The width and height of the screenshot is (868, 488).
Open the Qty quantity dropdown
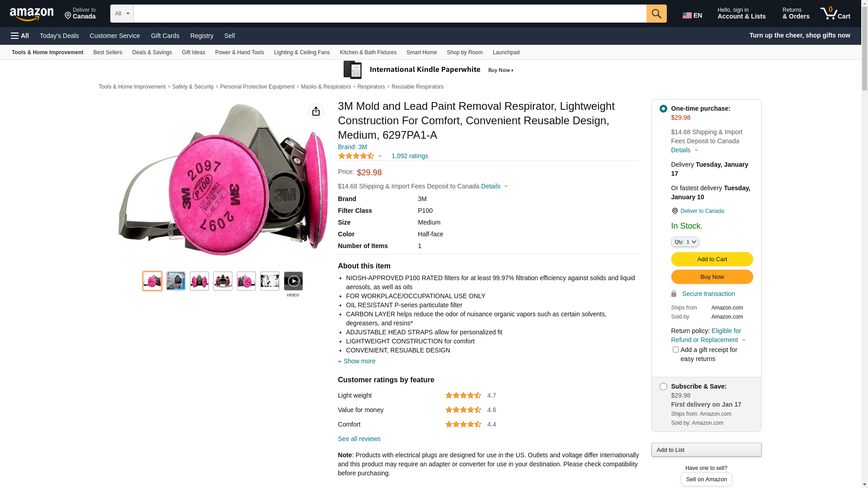[x=685, y=242]
